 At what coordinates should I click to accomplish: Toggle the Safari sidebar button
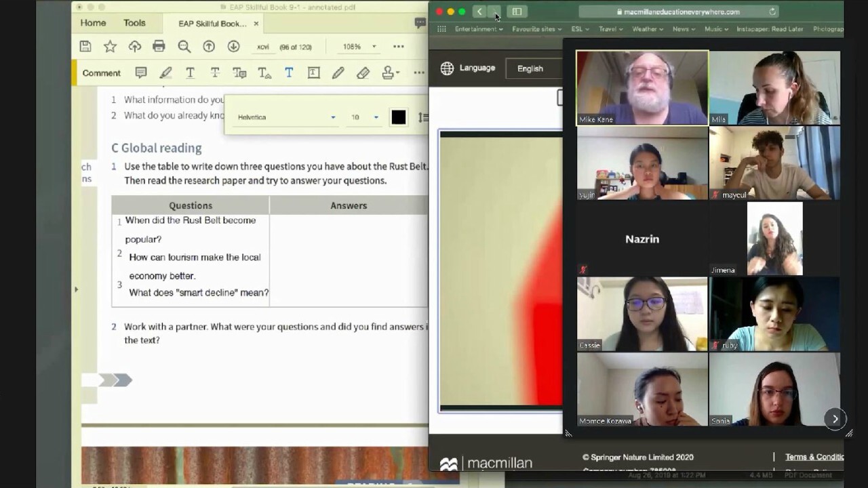517,12
